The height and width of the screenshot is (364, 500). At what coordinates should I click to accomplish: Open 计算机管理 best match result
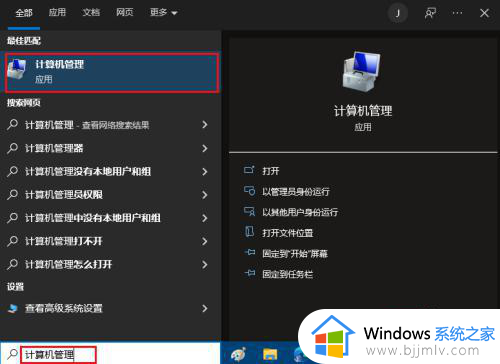[112, 72]
